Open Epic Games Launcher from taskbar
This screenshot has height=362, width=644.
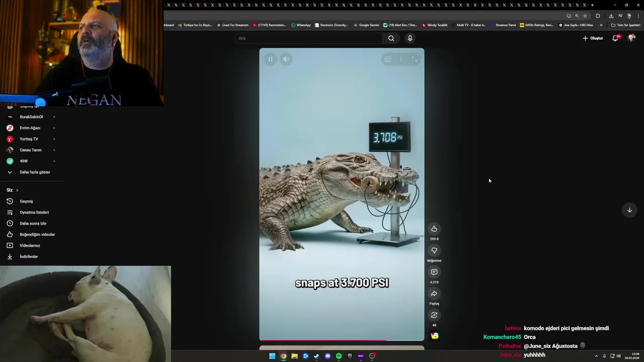(x=350, y=356)
